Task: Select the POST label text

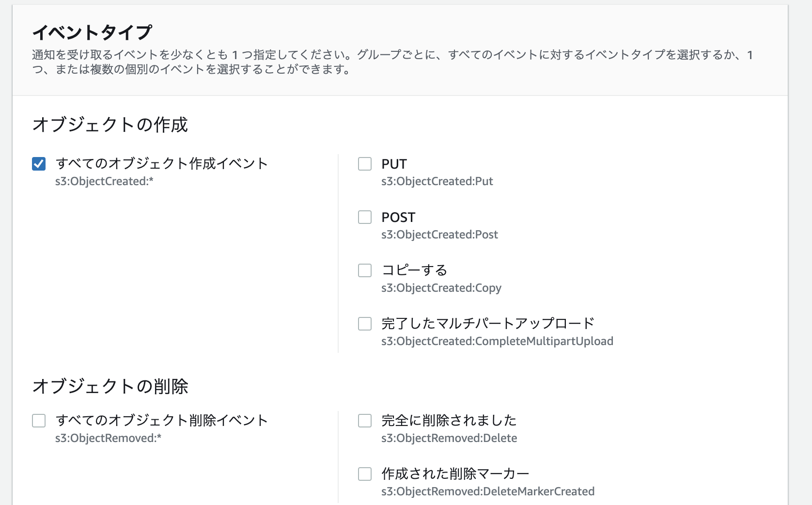Action: tap(397, 217)
